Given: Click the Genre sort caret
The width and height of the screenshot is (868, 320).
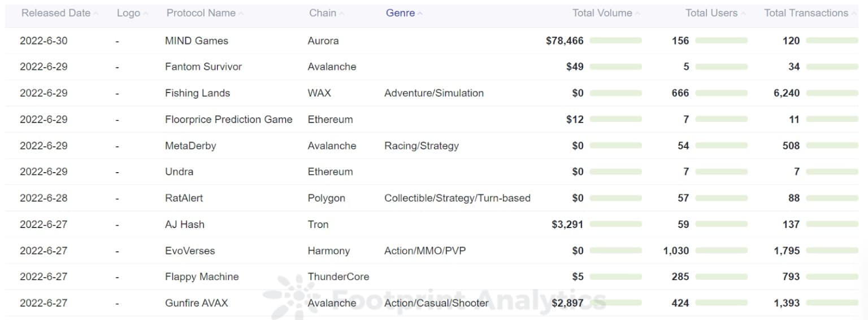Looking at the screenshot, I should 420,14.
